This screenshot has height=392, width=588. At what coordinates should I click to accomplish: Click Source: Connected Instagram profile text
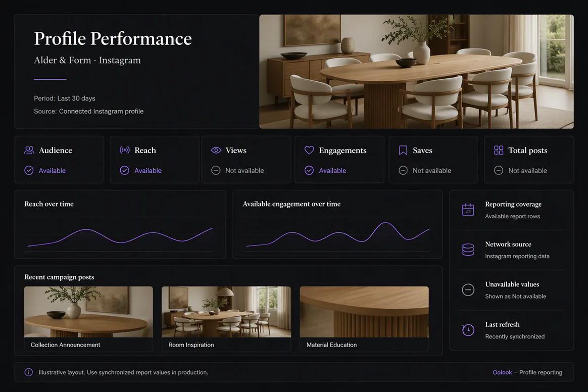[x=88, y=111]
